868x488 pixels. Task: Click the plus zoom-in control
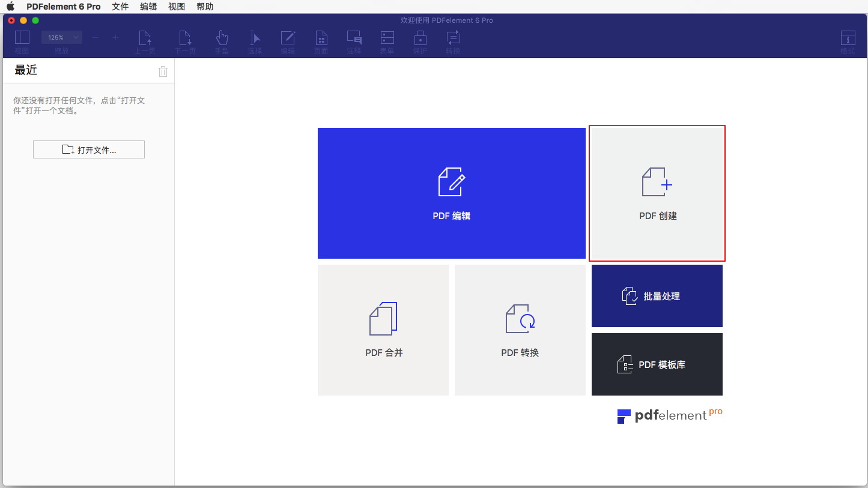115,37
